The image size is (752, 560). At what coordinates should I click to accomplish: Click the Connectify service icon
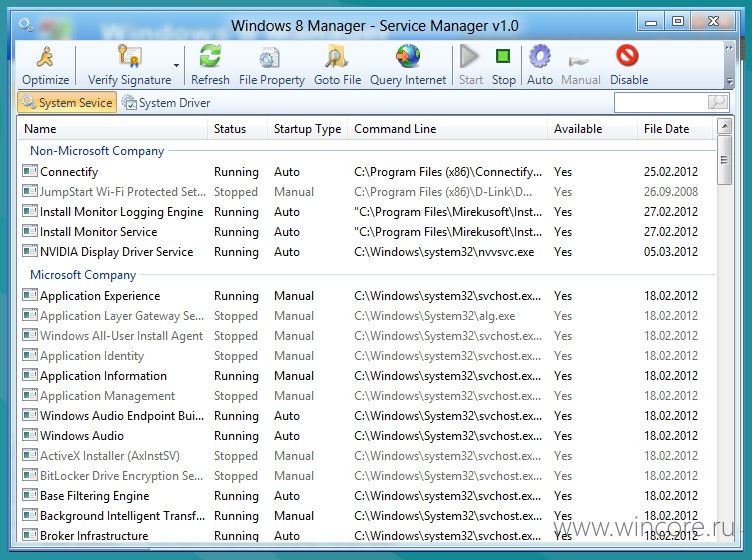coord(30,171)
